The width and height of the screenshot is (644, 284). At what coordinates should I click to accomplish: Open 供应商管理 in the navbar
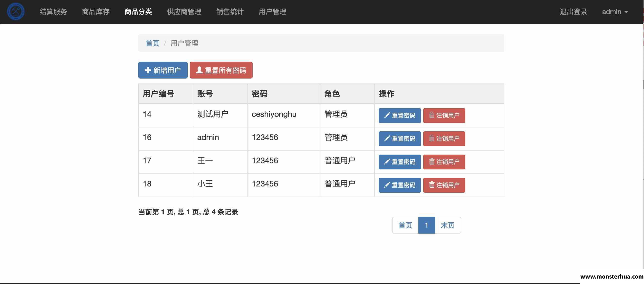[x=184, y=12]
